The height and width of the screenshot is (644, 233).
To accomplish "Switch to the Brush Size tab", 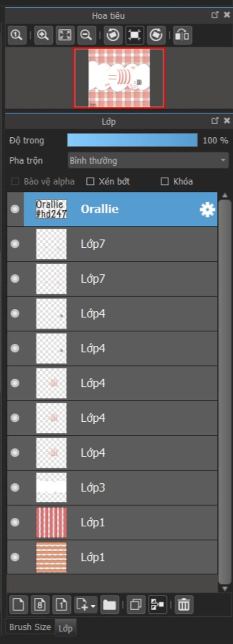I will tap(30, 627).
